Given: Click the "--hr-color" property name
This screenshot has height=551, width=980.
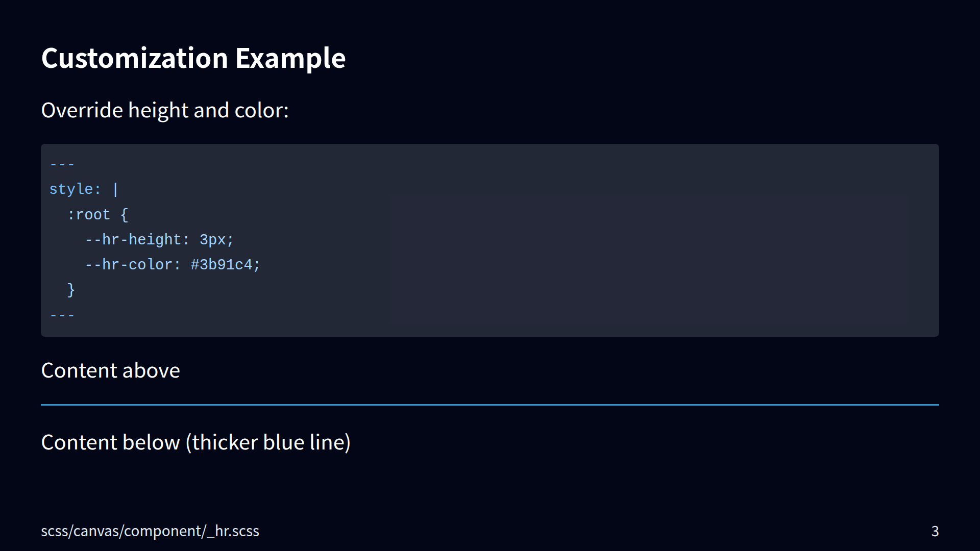Looking at the screenshot, I should coord(128,265).
